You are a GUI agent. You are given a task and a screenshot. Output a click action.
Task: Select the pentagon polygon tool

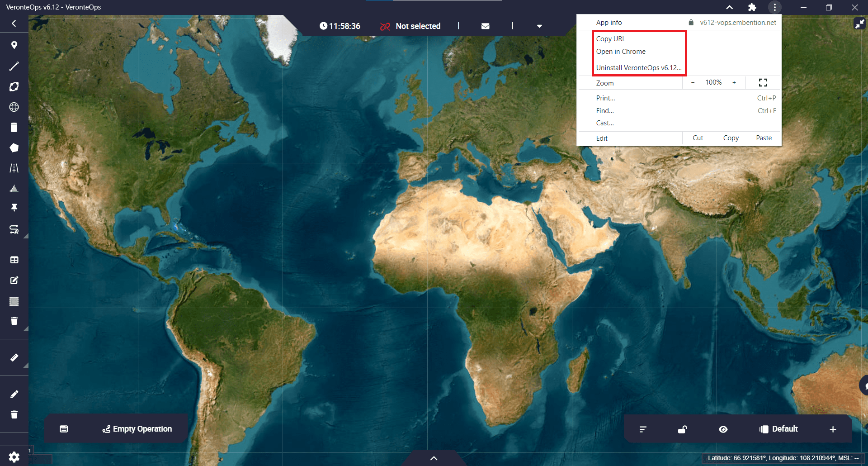(14, 148)
